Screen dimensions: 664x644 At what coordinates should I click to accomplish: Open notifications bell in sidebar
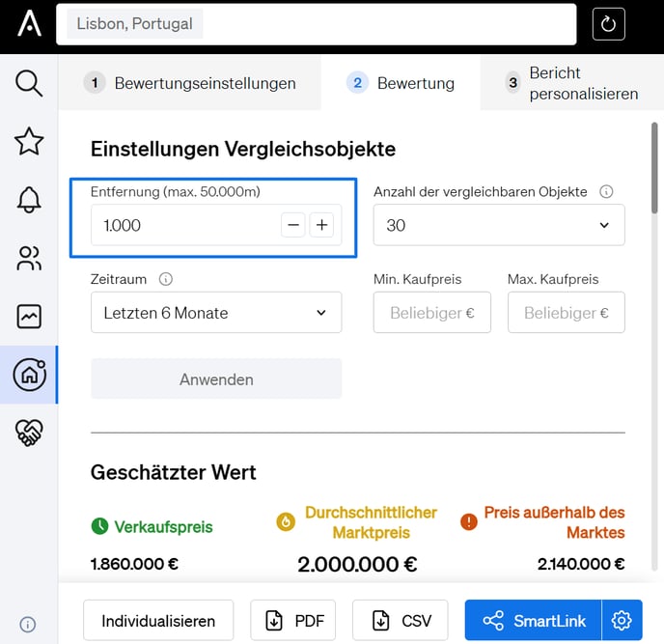tap(29, 200)
